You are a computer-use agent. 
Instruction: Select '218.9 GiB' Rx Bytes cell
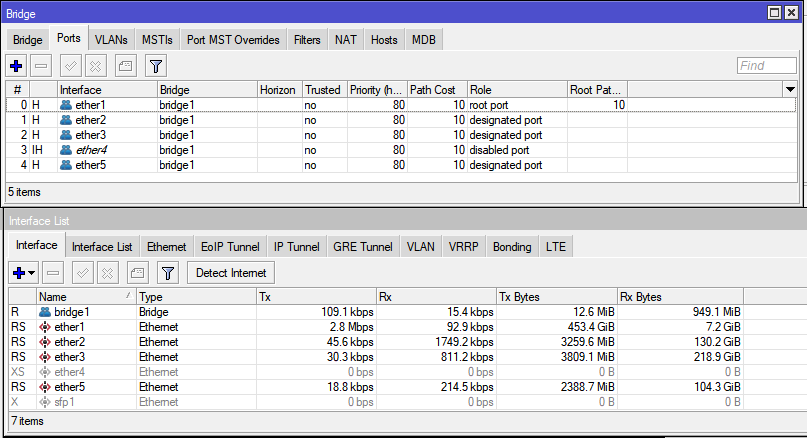[x=680, y=357]
